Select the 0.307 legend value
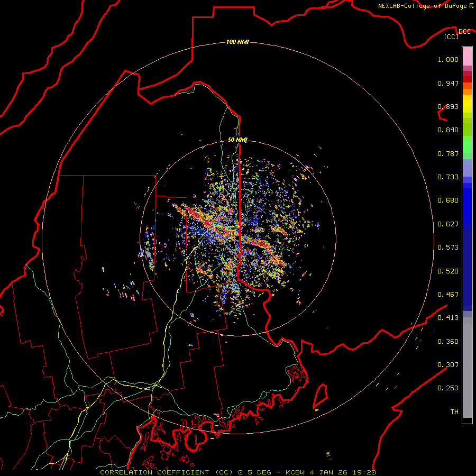 coord(448,365)
